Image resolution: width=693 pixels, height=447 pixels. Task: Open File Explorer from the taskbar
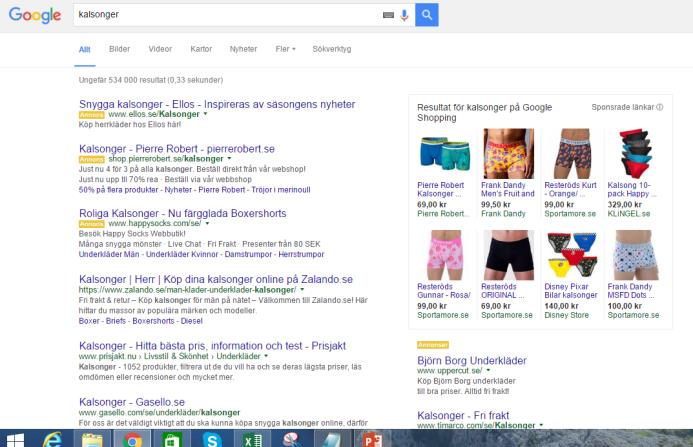pyautogui.click(x=92, y=439)
